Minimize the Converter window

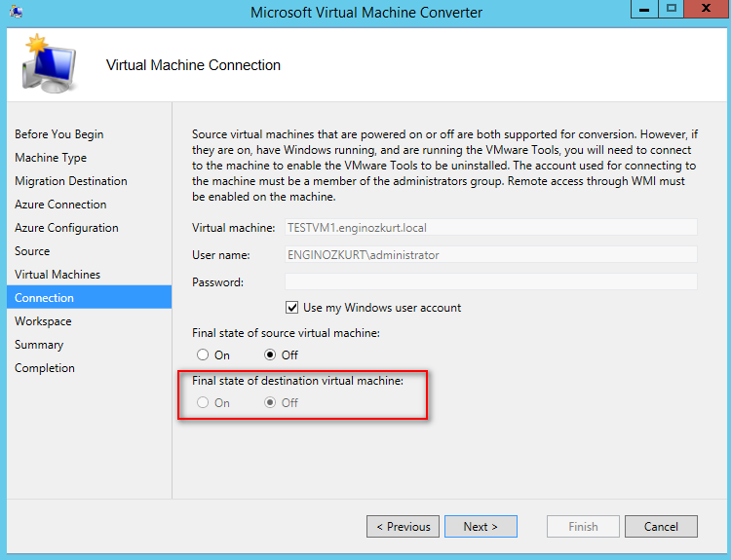(644, 9)
